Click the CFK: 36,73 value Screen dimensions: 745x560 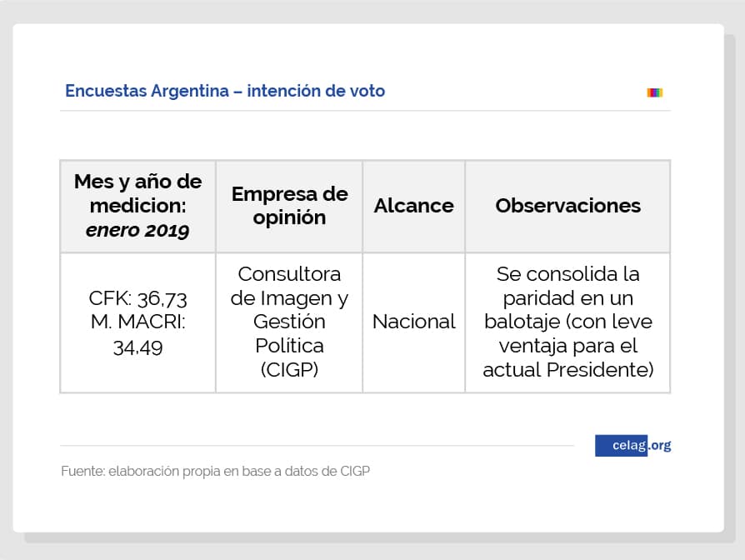pyautogui.click(x=137, y=298)
